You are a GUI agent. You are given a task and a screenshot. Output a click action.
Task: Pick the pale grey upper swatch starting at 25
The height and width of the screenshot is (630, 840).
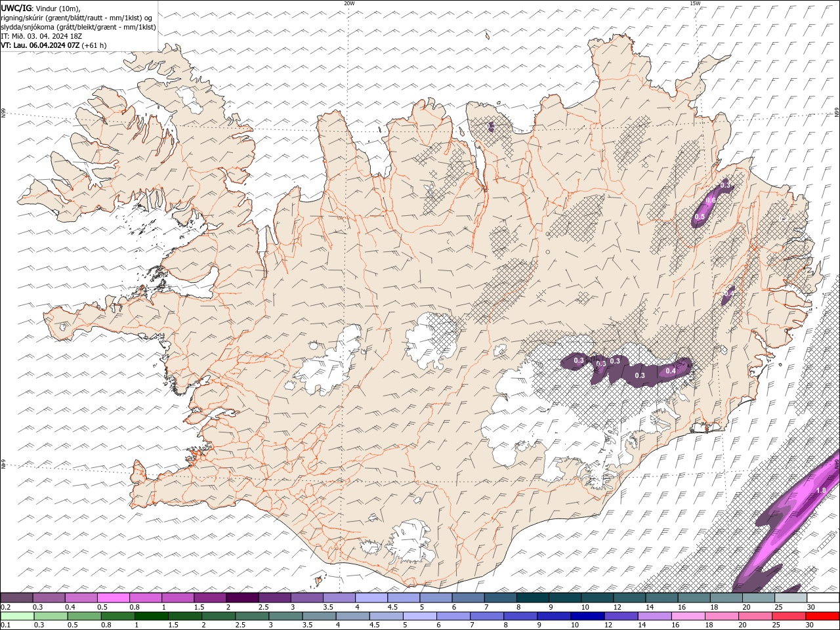pyautogui.click(x=791, y=598)
